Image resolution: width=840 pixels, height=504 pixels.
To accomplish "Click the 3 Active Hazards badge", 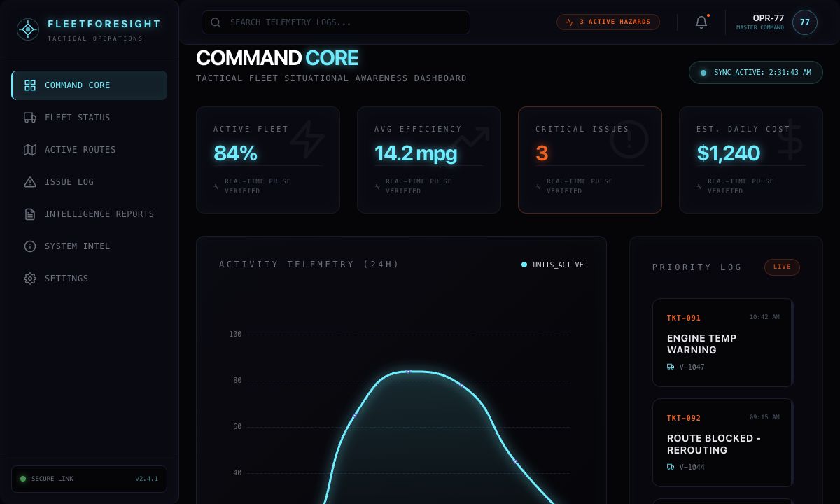I will 608,22.
